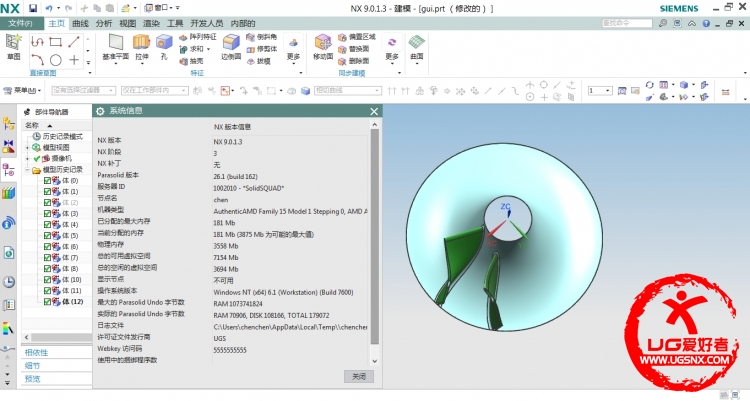Click the Save icon in quick access toolbar
This screenshot has width=750, height=401.
pos(33,8)
